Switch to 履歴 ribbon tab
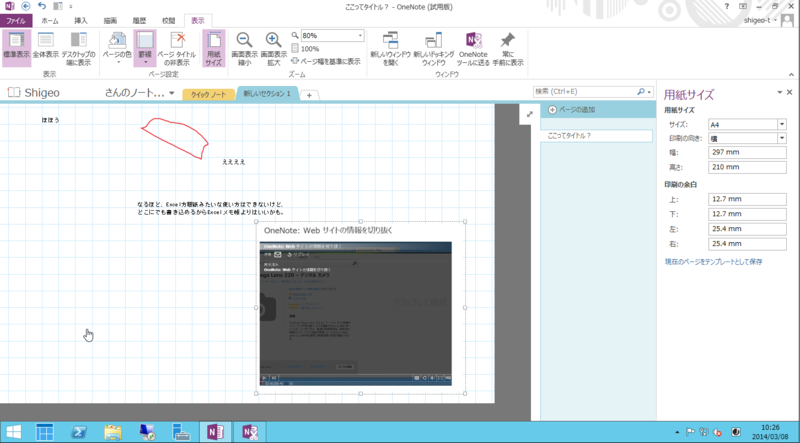 coord(139,21)
